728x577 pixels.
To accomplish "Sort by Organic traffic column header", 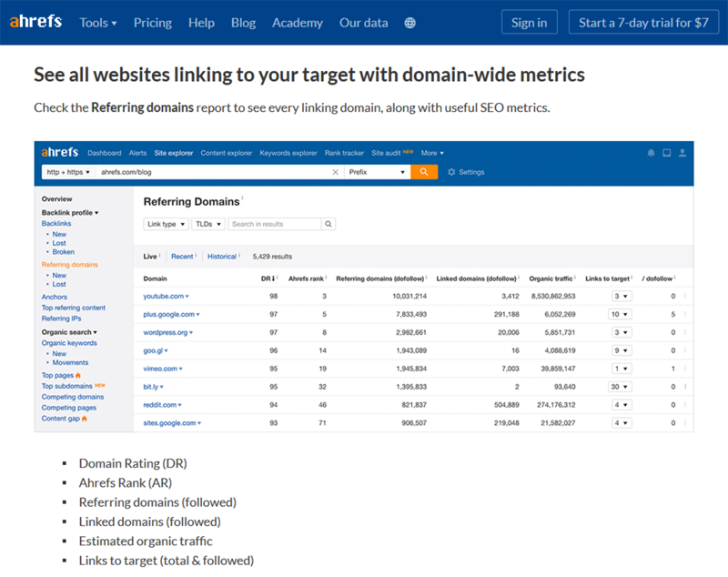I will coord(551,278).
